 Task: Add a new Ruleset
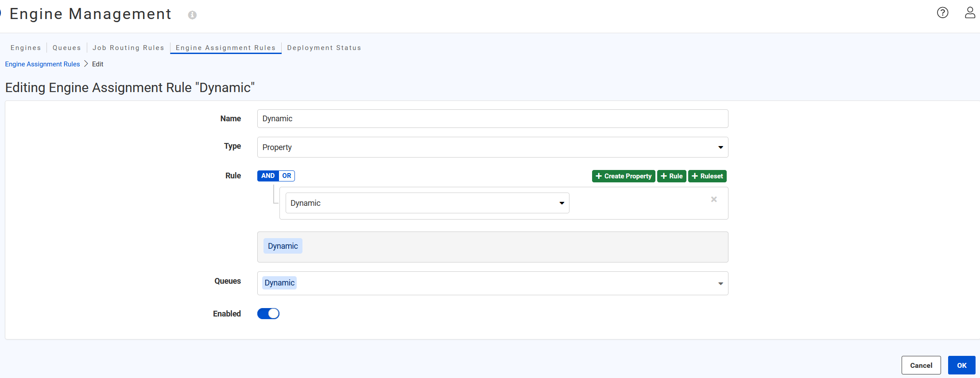[707, 176]
